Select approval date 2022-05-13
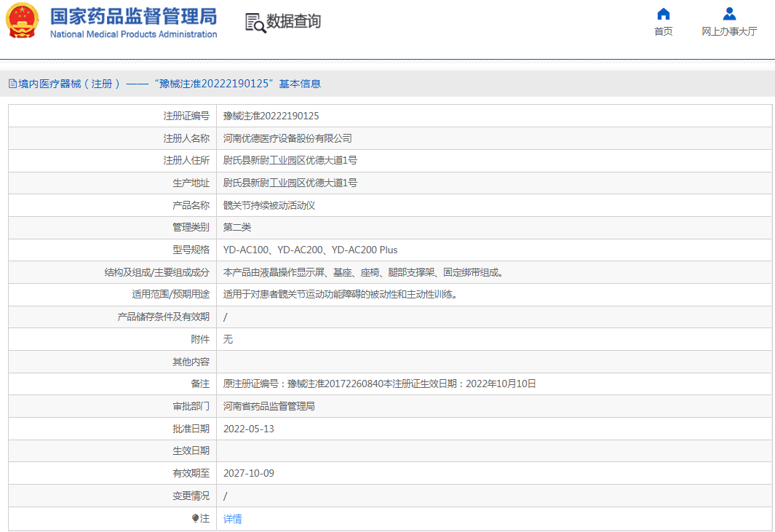The width and height of the screenshot is (775, 532). 249,429
